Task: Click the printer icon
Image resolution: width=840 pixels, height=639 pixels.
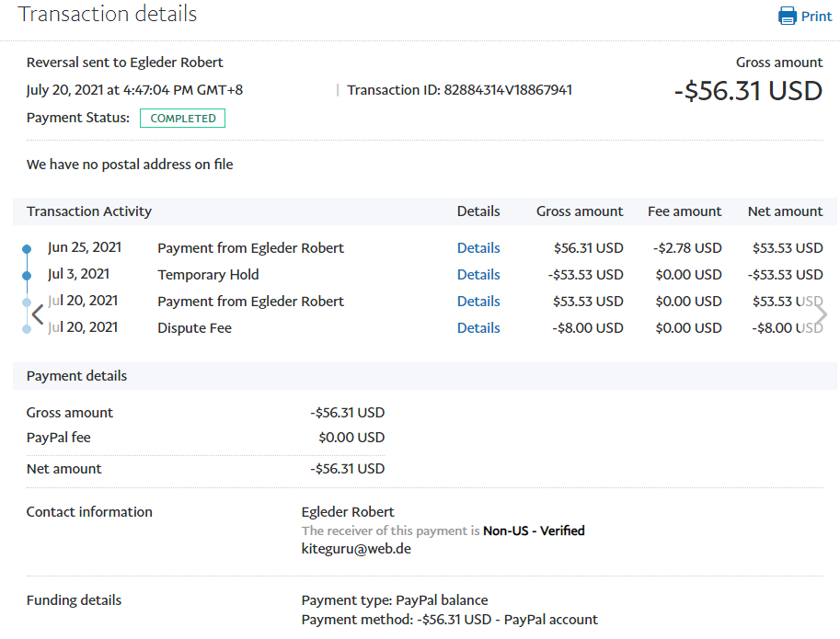Action: 787,16
